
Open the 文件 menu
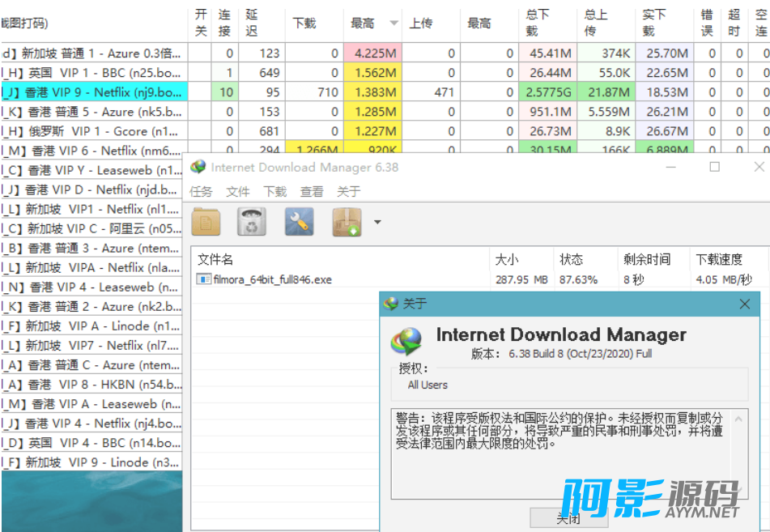(238, 192)
